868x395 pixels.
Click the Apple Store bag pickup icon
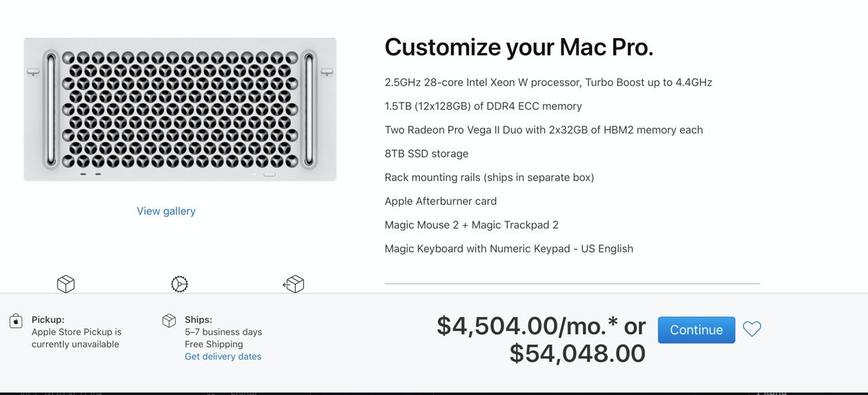tap(16, 321)
